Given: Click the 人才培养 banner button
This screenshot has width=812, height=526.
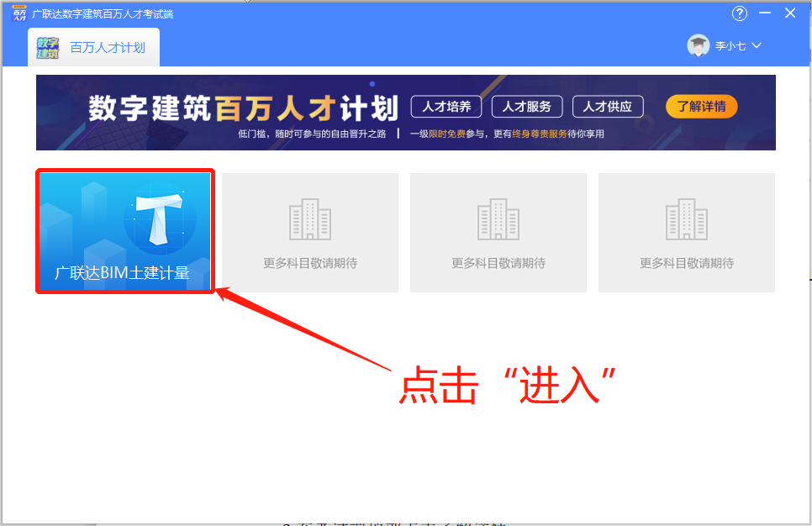Looking at the screenshot, I should tap(446, 107).
